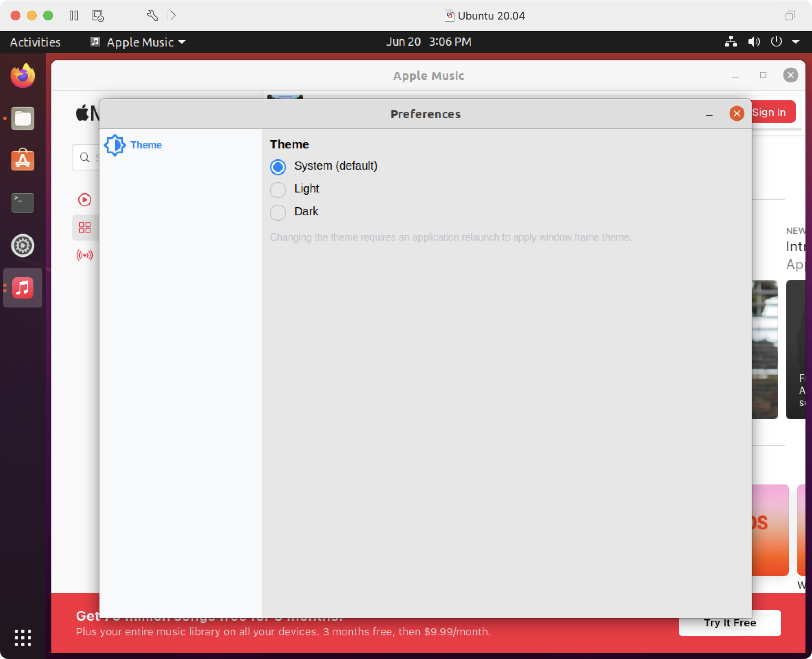
Task: Launch Firefox from the dock
Action: (x=23, y=76)
